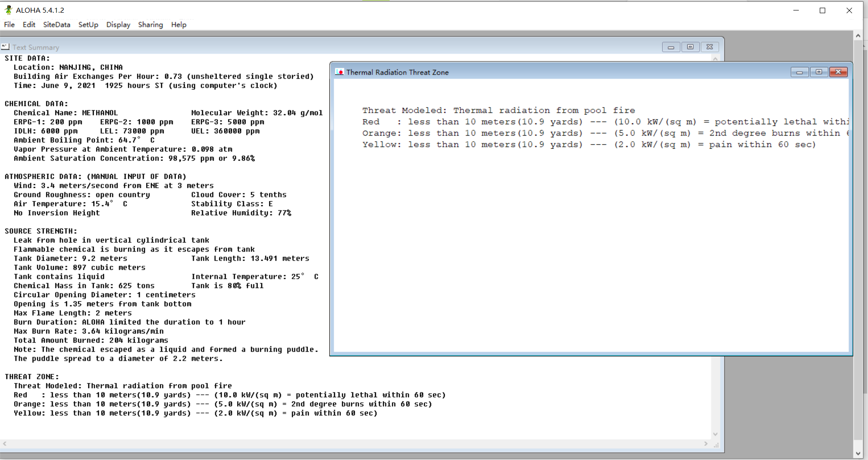Click the Thermal Radiation Threat Zone window icon
Image resolution: width=868 pixels, height=460 pixels.
click(x=340, y=72)
